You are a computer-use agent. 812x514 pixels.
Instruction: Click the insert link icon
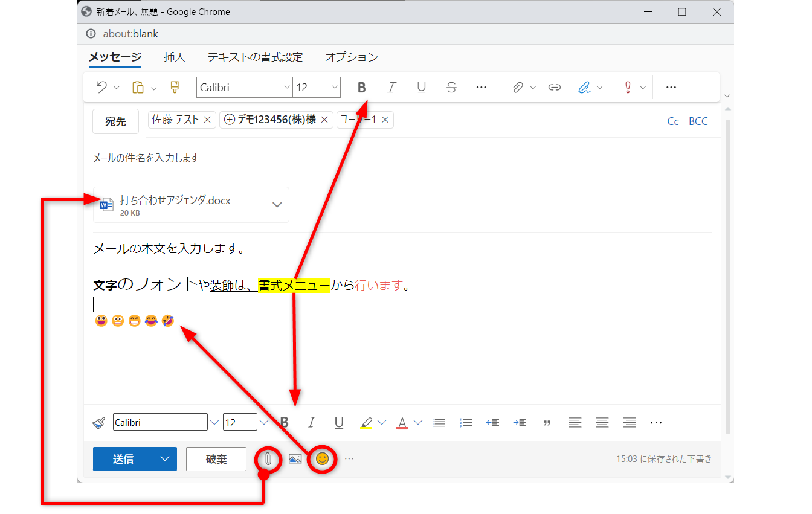[x=554, y=88]
